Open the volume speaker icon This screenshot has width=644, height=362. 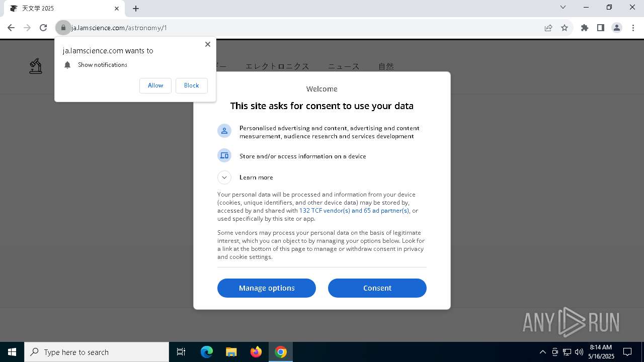(579, 352)
